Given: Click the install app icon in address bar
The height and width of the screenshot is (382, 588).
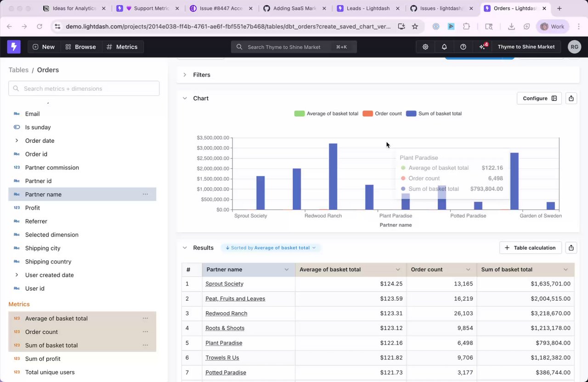Looking at the screenshot, I should (x=401, y=27).
